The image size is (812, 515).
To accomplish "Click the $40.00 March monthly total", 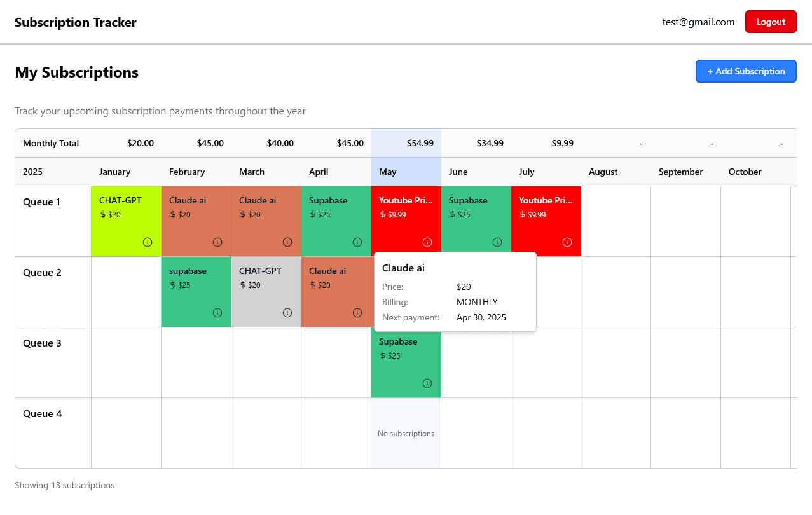I will (280, 143).
